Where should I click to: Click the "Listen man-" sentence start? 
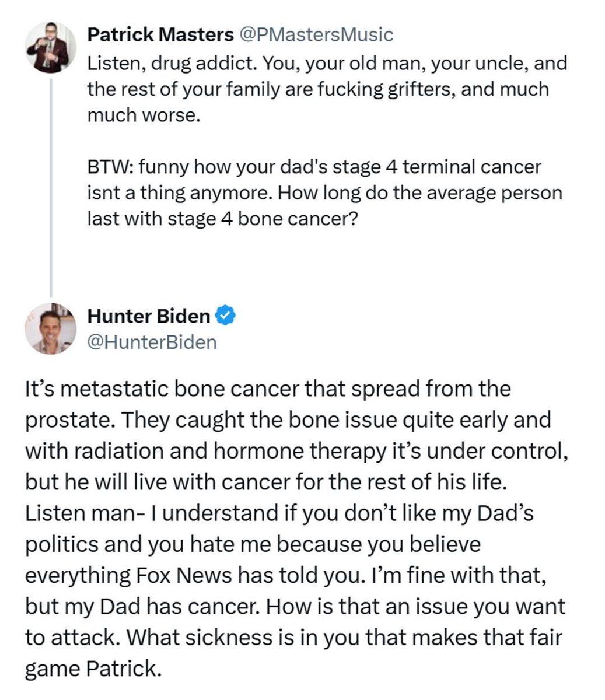click(x=85, y=513)
